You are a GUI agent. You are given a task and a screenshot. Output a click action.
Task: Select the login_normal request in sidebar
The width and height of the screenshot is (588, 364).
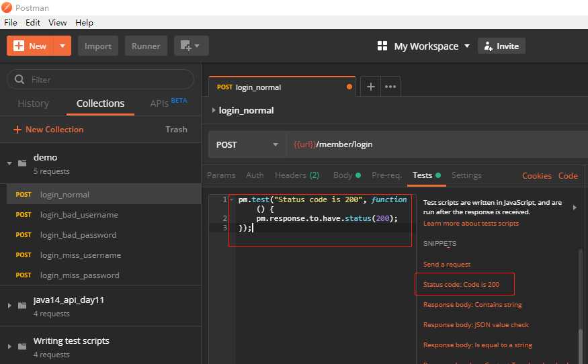(104, 195)
